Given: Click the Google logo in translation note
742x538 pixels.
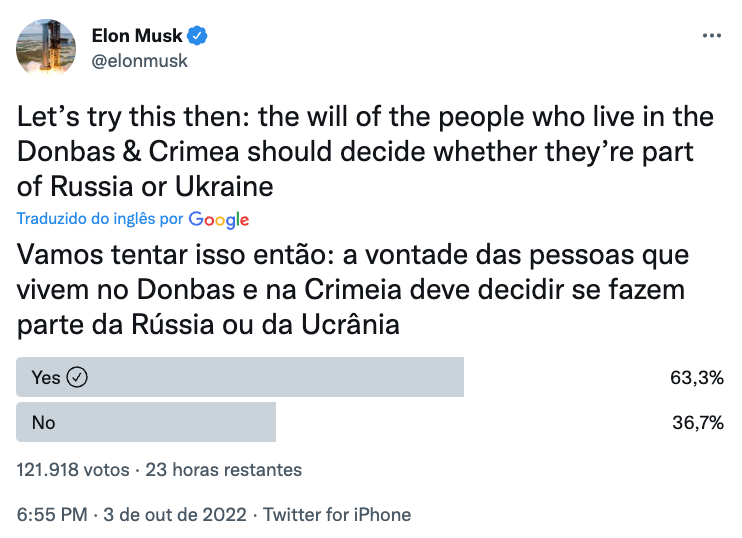Looking at the screenshot, I should [x=219, y=220].
